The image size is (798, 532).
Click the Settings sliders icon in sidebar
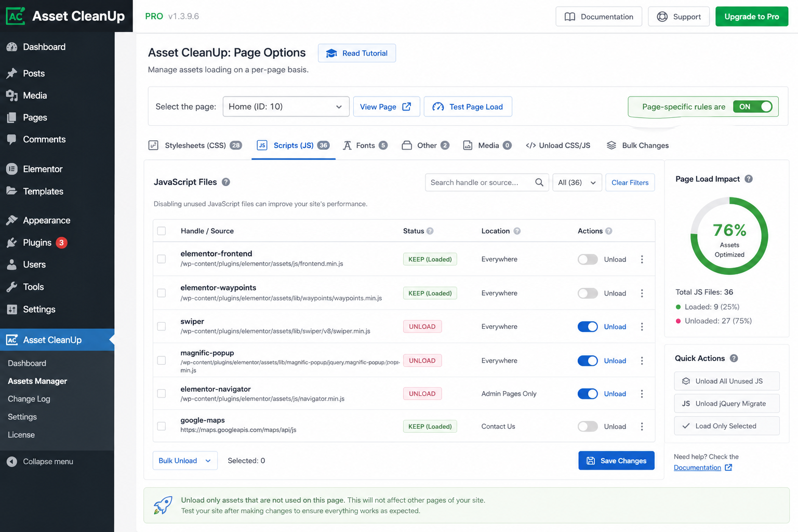[12, 309]
